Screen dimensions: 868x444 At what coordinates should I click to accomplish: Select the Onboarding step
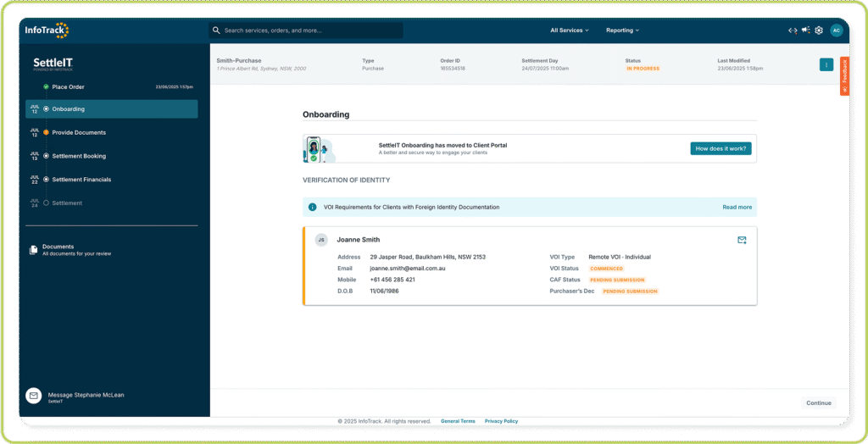coord(112,109)
